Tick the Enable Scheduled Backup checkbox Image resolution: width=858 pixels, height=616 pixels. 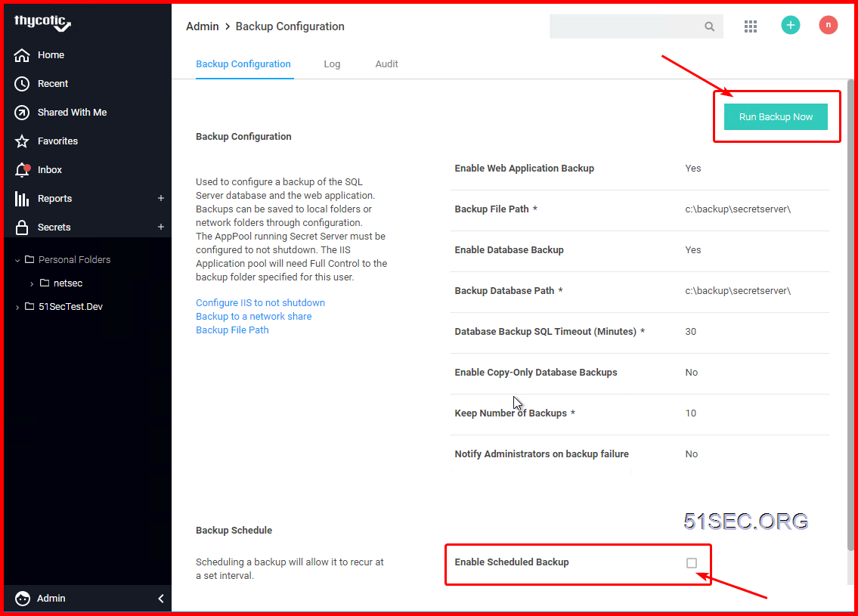tap(692, 563)
